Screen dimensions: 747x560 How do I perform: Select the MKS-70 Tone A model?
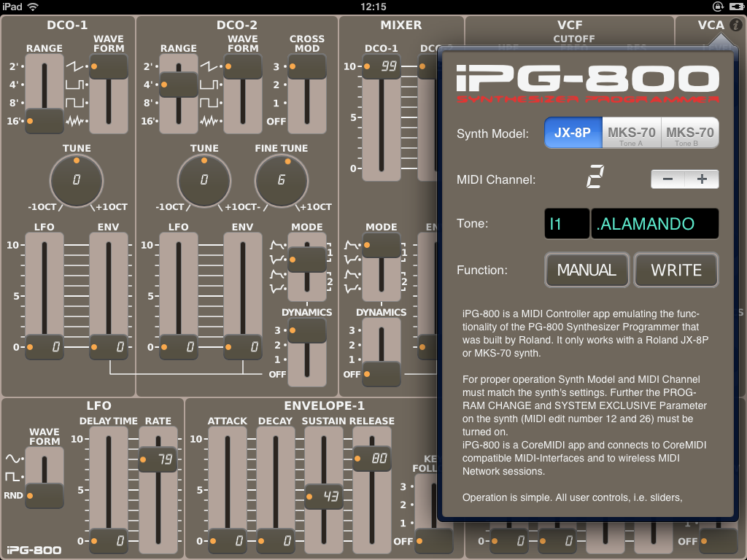631,133
